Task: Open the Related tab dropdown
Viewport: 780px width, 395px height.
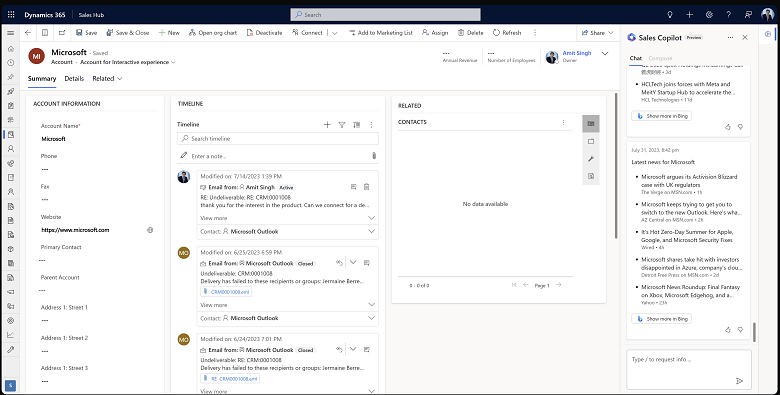Action: point(107,79)
